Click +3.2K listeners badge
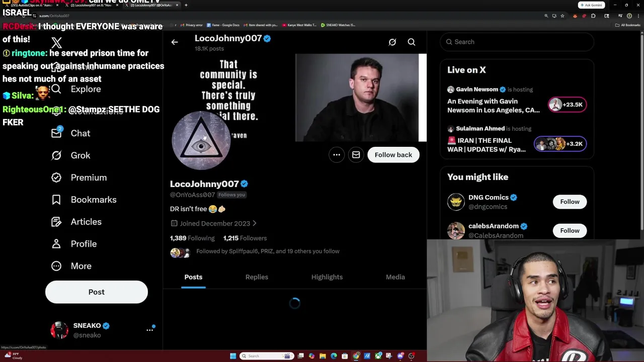 coord(560,144)
